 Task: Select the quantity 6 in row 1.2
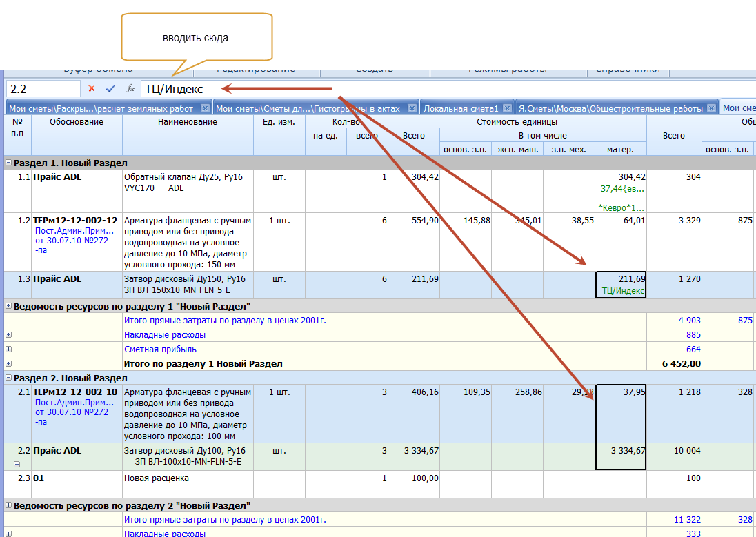point(367,242)
